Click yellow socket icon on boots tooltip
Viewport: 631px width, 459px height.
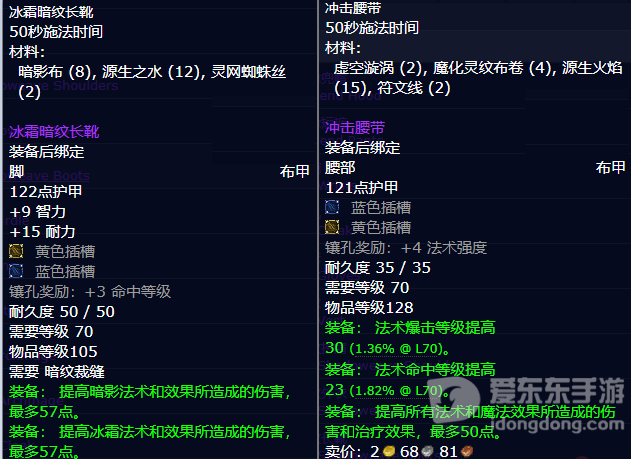point(16,251)
